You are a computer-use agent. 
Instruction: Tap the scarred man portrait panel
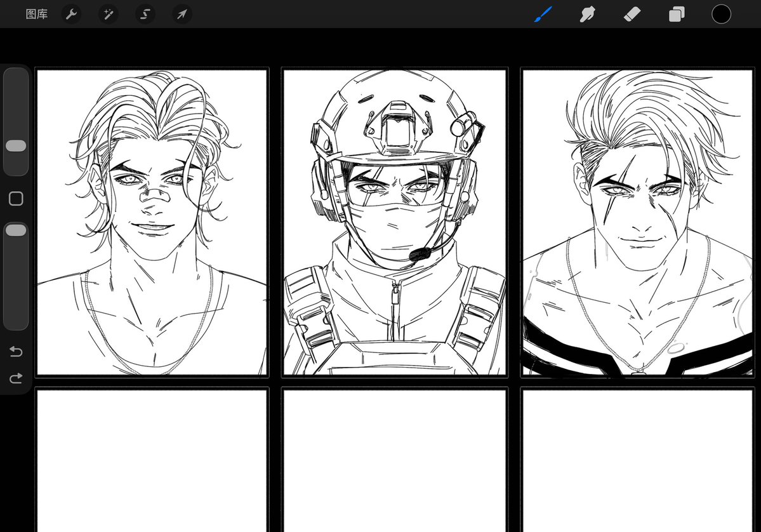point(637,222)
